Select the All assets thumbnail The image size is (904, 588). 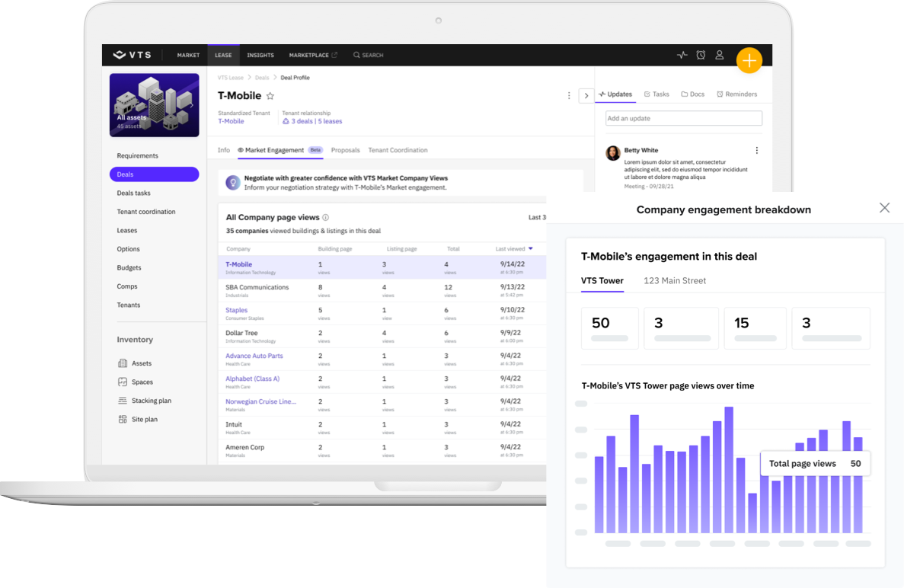(x=154, y=105)
